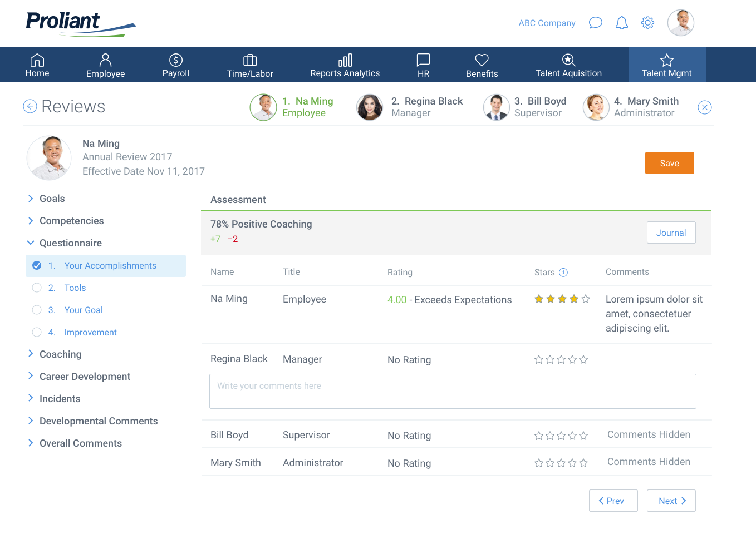This screenshot has height=539, width=756.
Task: Expand the Career Development section
Action: coord(31,377)
